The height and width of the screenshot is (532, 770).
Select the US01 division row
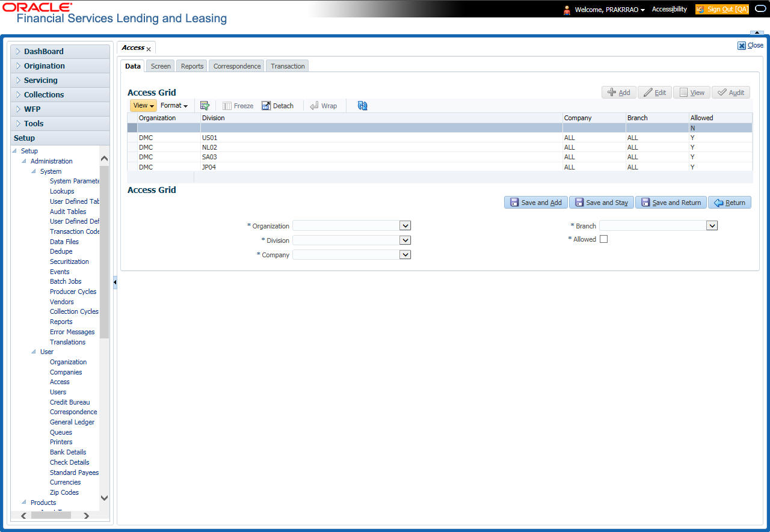tap(440, 138)
